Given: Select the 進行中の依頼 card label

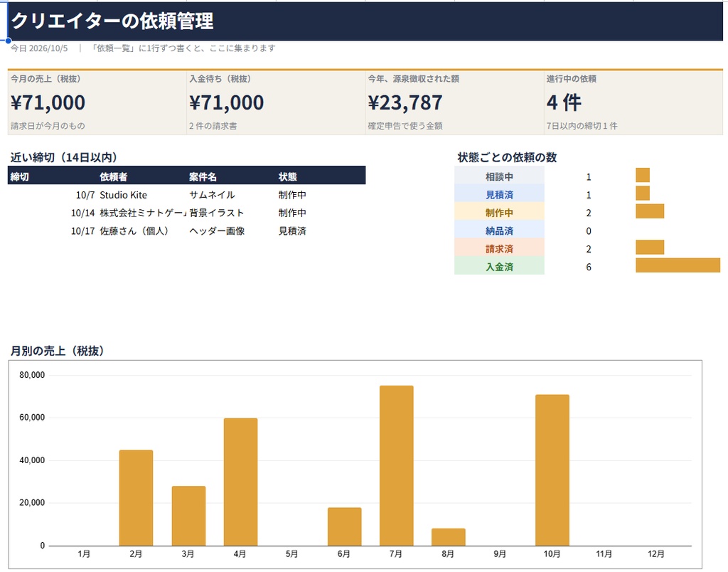Looking at the screenshot, I should click(572, 78).
